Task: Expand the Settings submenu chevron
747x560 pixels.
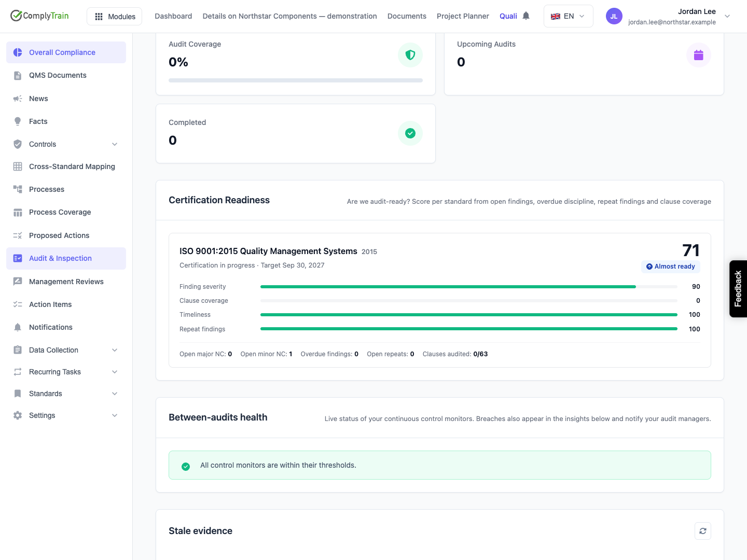Action: coord(115,415)
